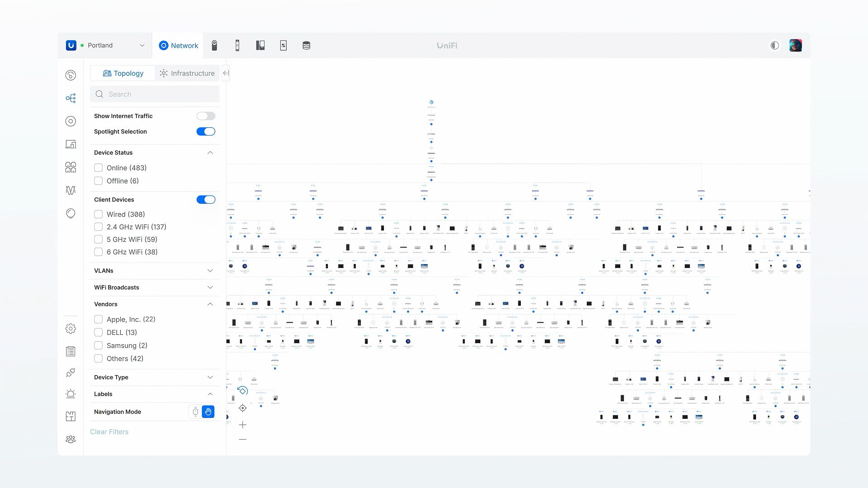Open the Client Devices sidebar icon
Viewport: 868px width, 488px height.
[x=71, y=144]
